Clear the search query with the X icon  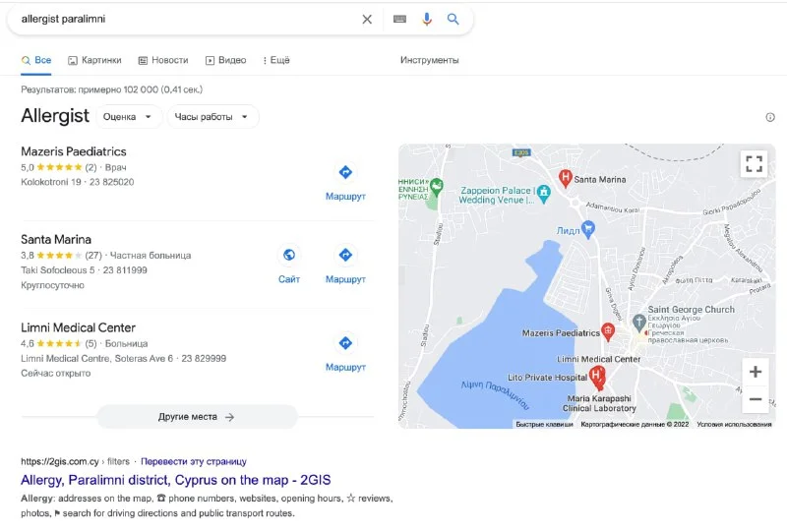tap(367, 19)
